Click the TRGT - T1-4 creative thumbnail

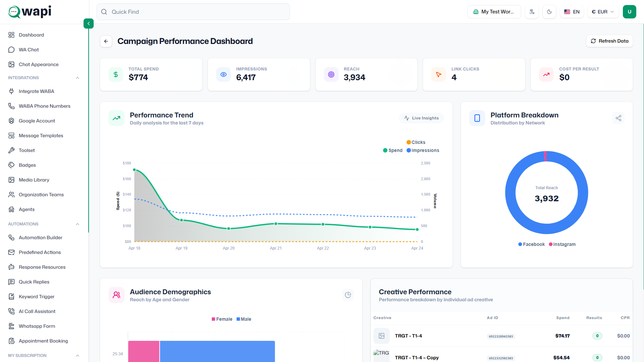[x=382, y=336]
